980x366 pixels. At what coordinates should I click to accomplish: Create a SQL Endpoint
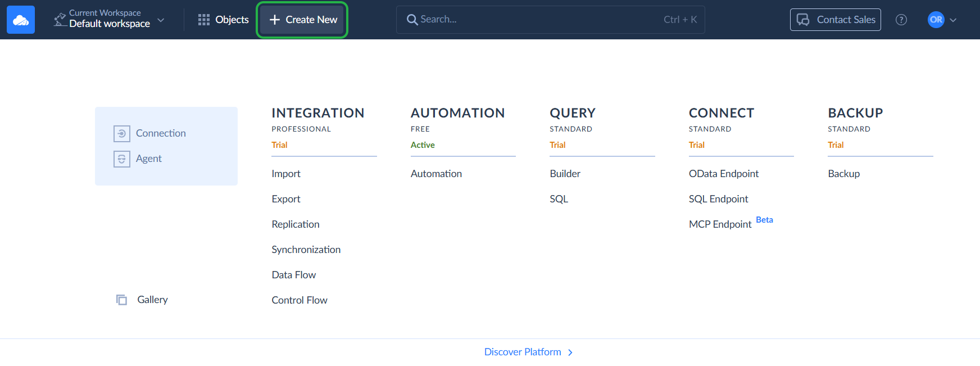719,199
